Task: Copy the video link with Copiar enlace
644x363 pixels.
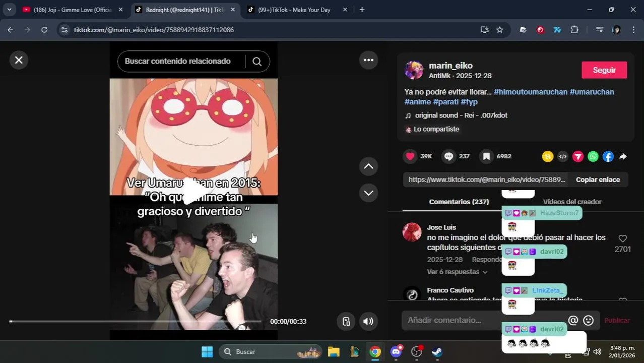Action: [x=598, y=179]
